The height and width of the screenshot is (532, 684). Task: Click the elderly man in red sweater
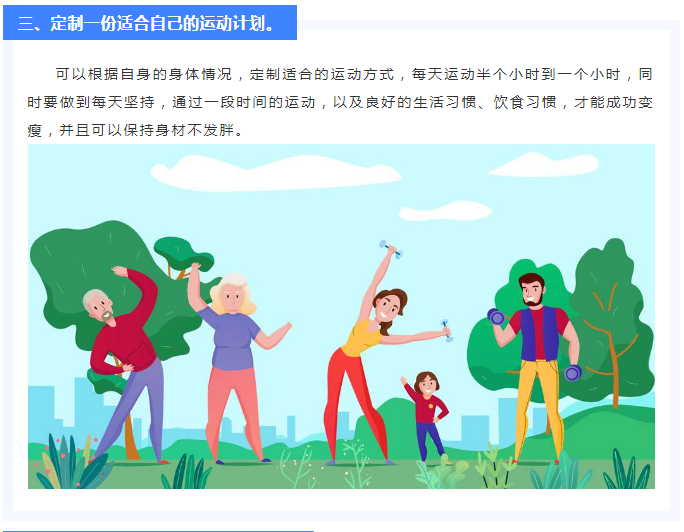(124, 364)
